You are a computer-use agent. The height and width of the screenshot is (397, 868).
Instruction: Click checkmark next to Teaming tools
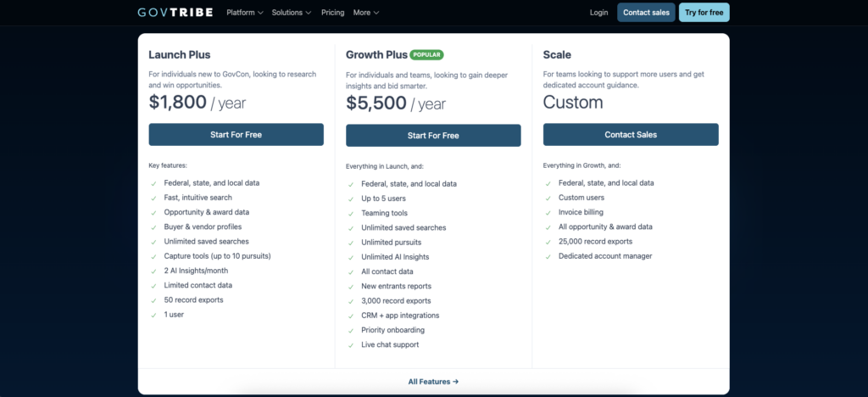click(x=350, y=213)
